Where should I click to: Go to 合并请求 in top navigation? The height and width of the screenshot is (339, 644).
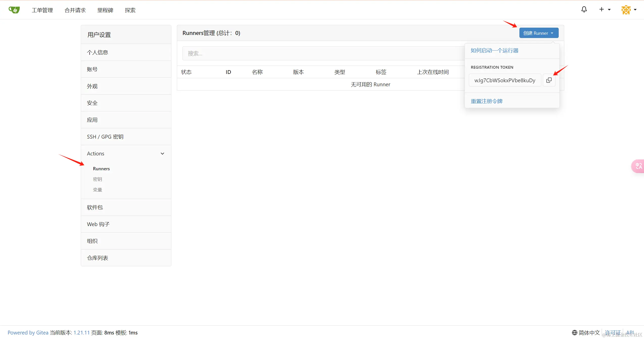pos(75,10)
